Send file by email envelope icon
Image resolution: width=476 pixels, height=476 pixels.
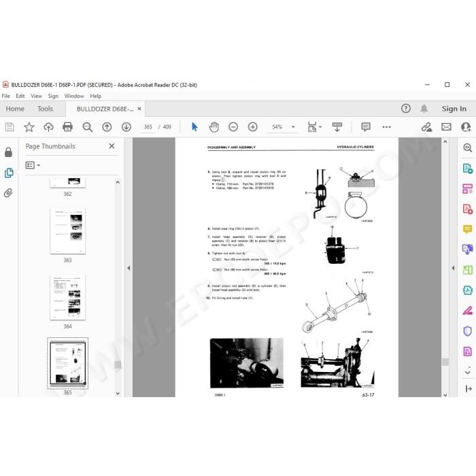click(446, 127)
